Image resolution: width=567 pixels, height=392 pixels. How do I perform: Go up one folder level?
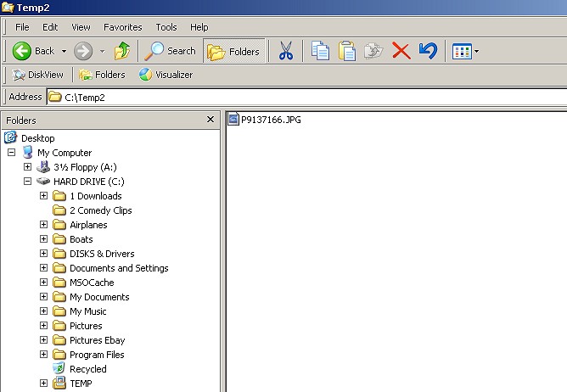122,51
